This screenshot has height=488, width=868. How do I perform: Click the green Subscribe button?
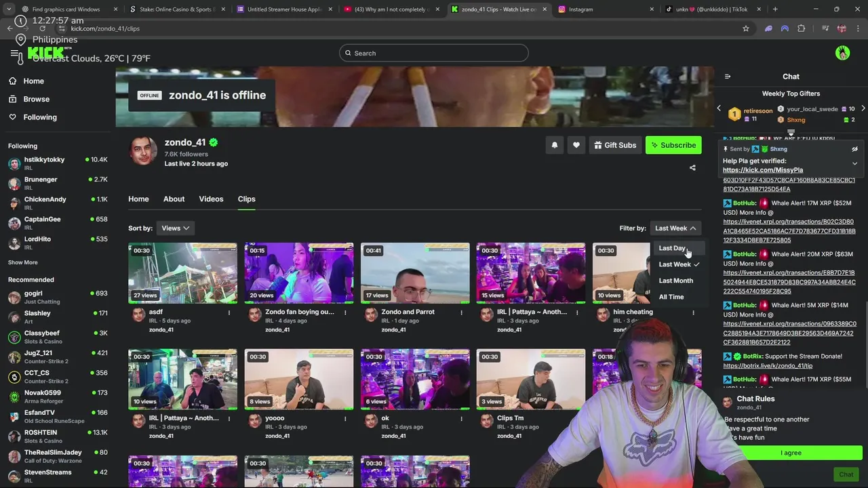(673, 145)
